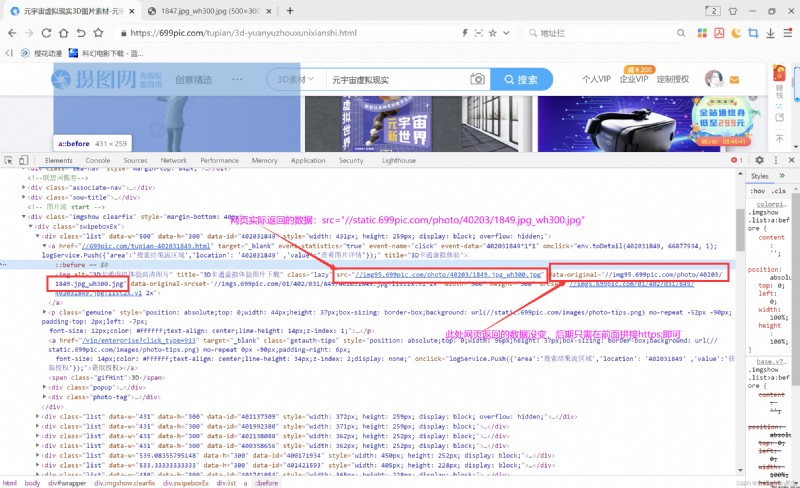
Task: Open the browser main menu icon
Action: (x=788, y=33)
